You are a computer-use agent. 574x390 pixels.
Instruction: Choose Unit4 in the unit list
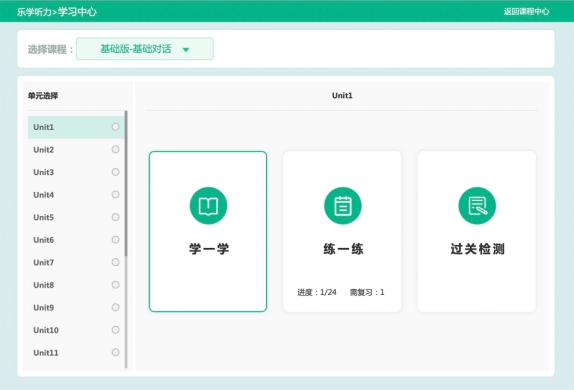76,195
